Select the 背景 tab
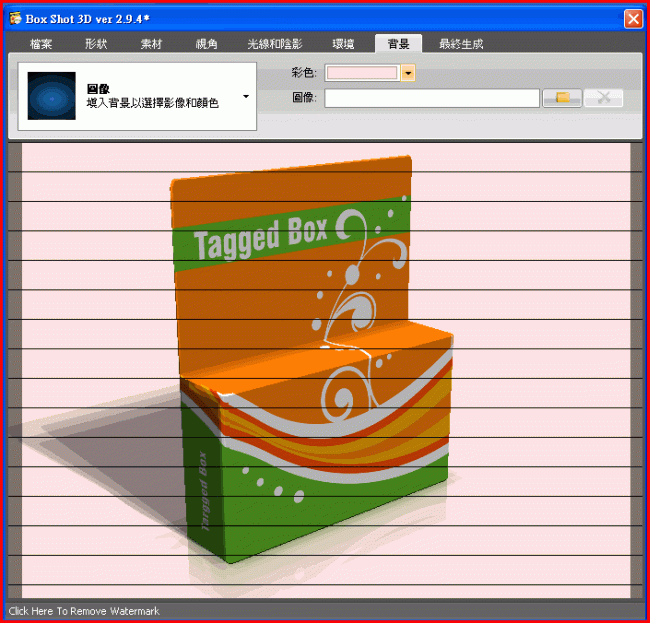The width and height of the screenshot is (650, 623). [398, 44]
